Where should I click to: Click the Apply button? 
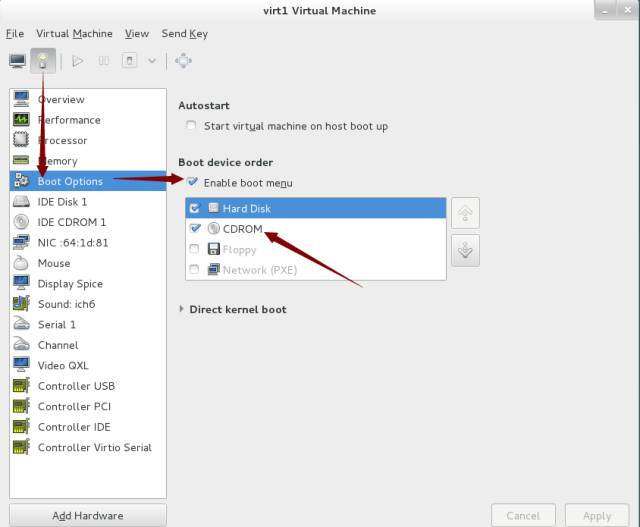pyautogui.click(x=597, y=516)
